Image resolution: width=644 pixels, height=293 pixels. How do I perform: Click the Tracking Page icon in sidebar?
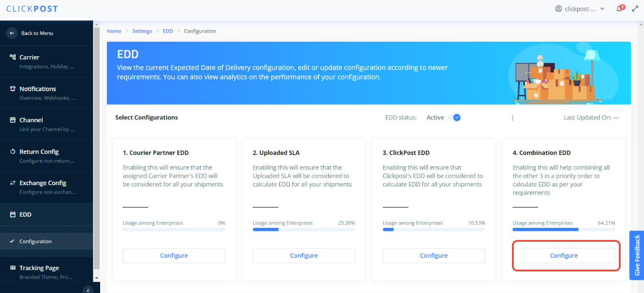coord(13,268)
